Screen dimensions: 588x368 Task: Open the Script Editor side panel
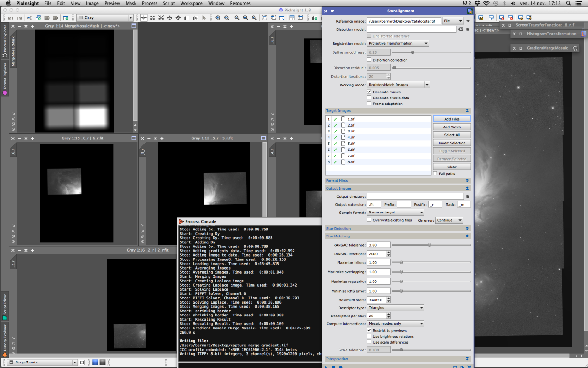[x=5, y=306]
